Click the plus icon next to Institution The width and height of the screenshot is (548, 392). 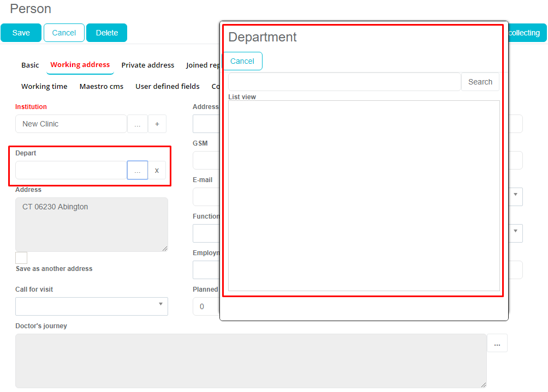(x=157, y=124)
